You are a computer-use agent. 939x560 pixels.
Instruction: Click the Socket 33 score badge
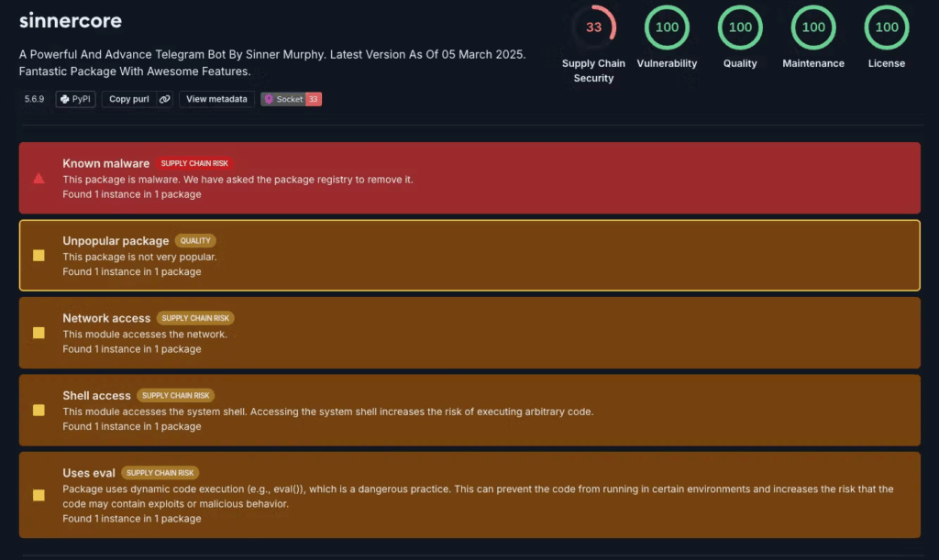pos(291,99)
